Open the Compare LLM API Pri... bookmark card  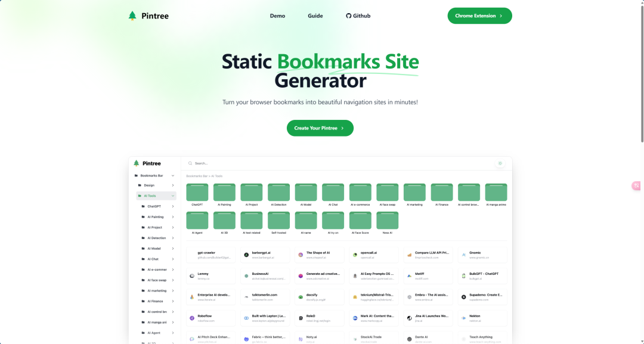pyautogui.click(x=428, y=255)
